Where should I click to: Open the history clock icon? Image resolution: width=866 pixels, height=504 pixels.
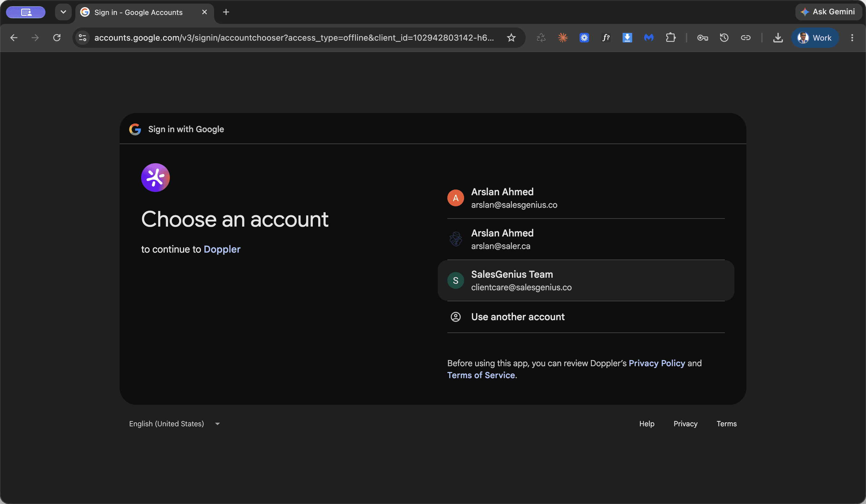tap(724, 38)
